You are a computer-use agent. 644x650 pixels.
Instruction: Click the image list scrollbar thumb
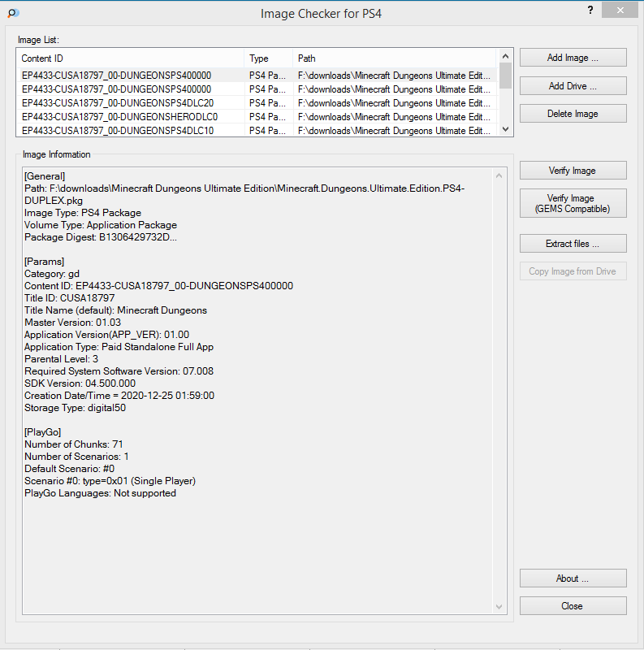click(x=505, y=76)
